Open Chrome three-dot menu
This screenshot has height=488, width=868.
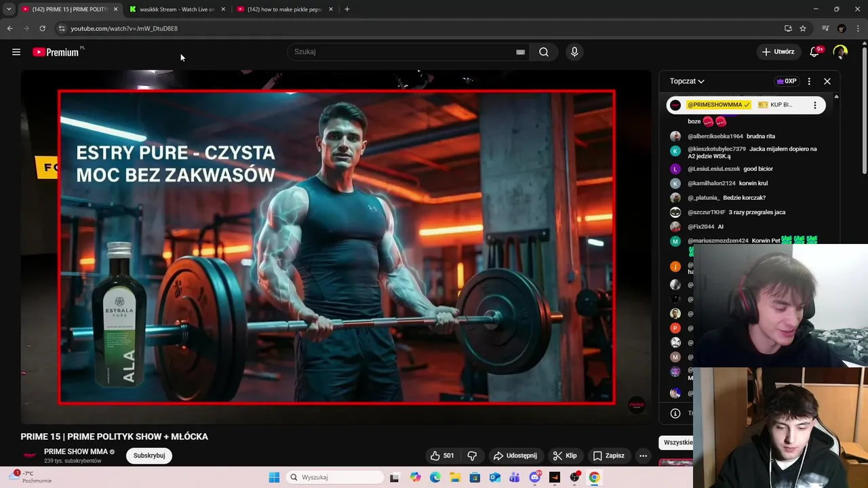point(859,28)
